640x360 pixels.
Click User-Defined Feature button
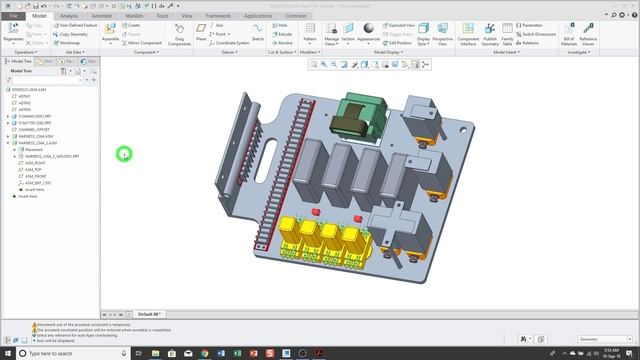[x=75, y=25]
